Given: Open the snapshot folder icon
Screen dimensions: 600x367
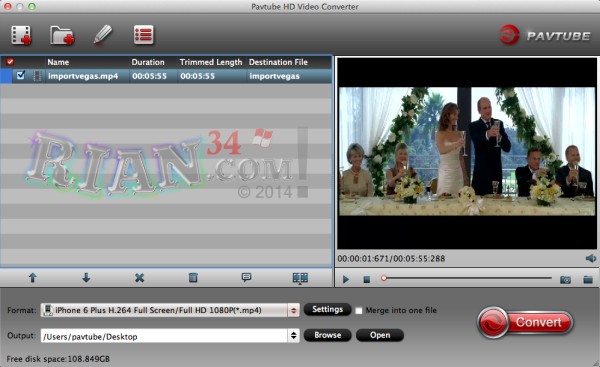Looking at the screenshot, I should [x=588, y=280].
